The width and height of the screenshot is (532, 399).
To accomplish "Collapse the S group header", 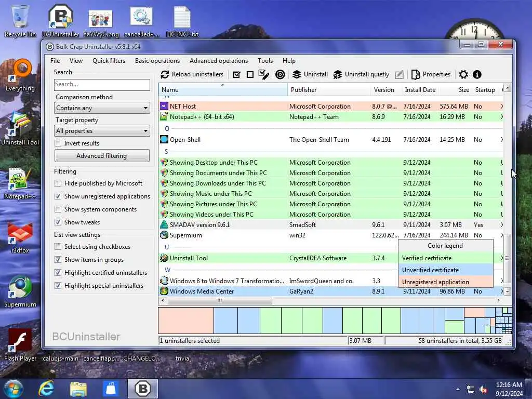I will (x=167, y=151).
